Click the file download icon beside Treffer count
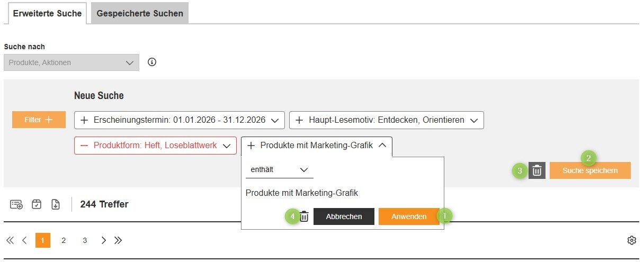The height and width of the screenshot is (262, 644). point(56,204)
